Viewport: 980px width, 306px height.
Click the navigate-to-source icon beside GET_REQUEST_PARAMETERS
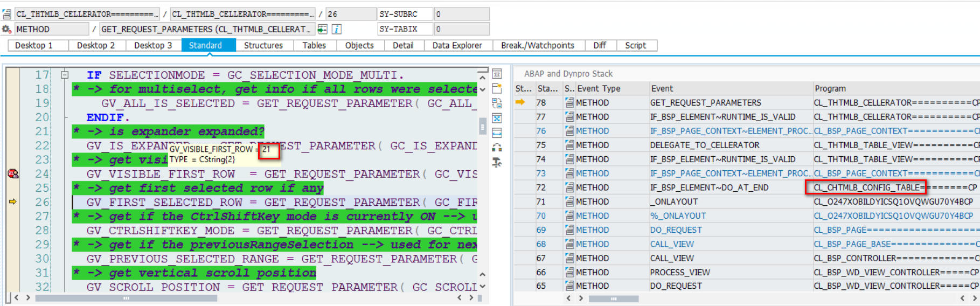pos(322,29)
